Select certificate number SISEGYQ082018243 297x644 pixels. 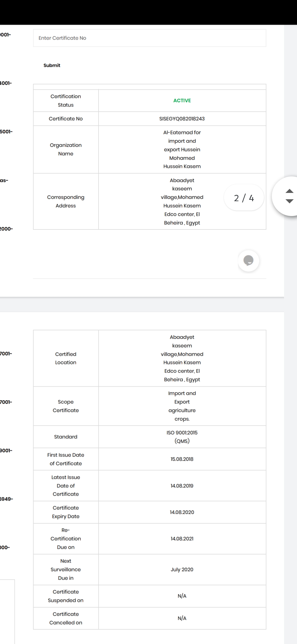tap(182, 119)
